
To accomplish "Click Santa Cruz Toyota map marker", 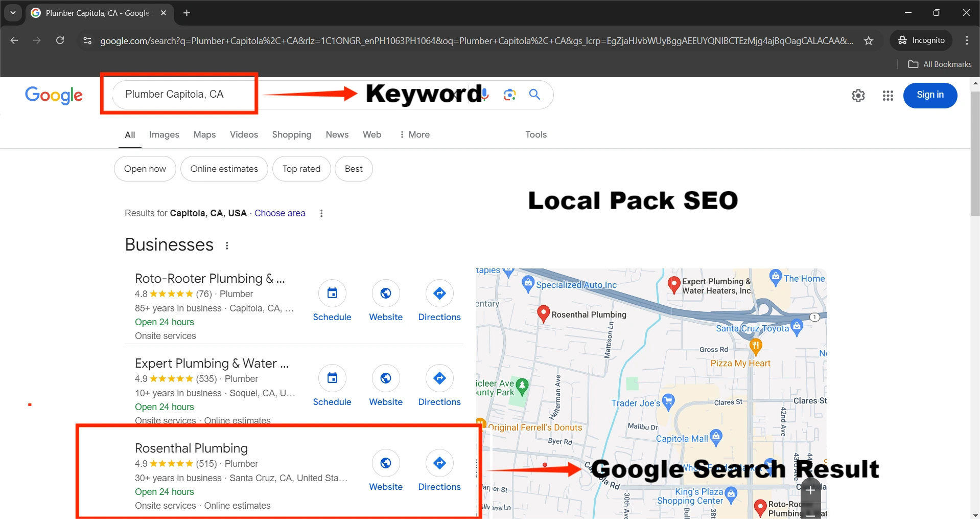I will 797,327.
